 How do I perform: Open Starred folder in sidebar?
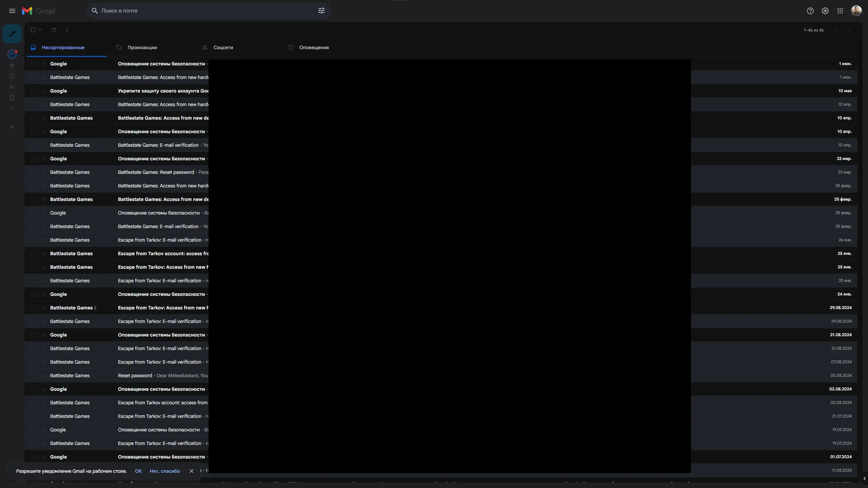click(12, 65)
